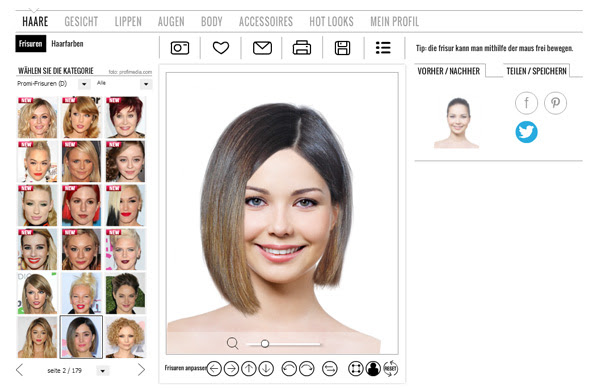Move hairstyle left arrow button
The image size is (600, 388).
coord(214,369)
